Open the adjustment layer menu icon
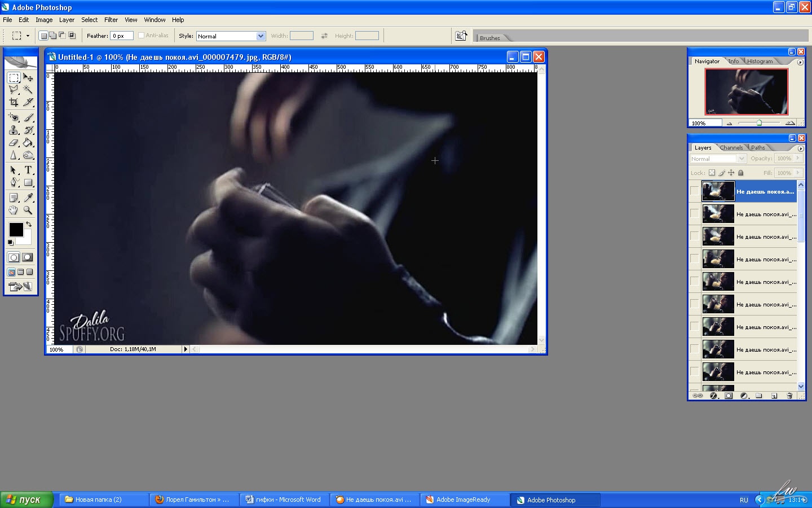The width and height of the screenshot is (812, 508). point(744,396)
